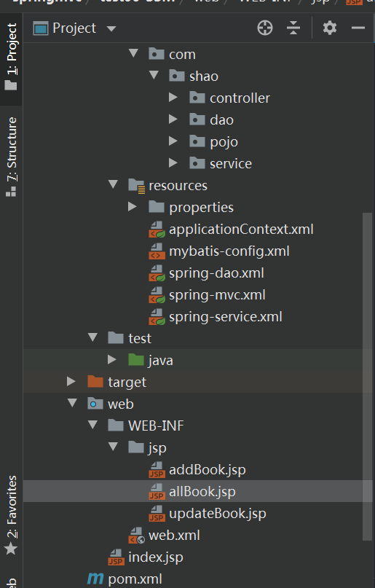Click the Maven pom.xml file icon
This screenshot has height=588, width=375.
click(x=95, y=579)
